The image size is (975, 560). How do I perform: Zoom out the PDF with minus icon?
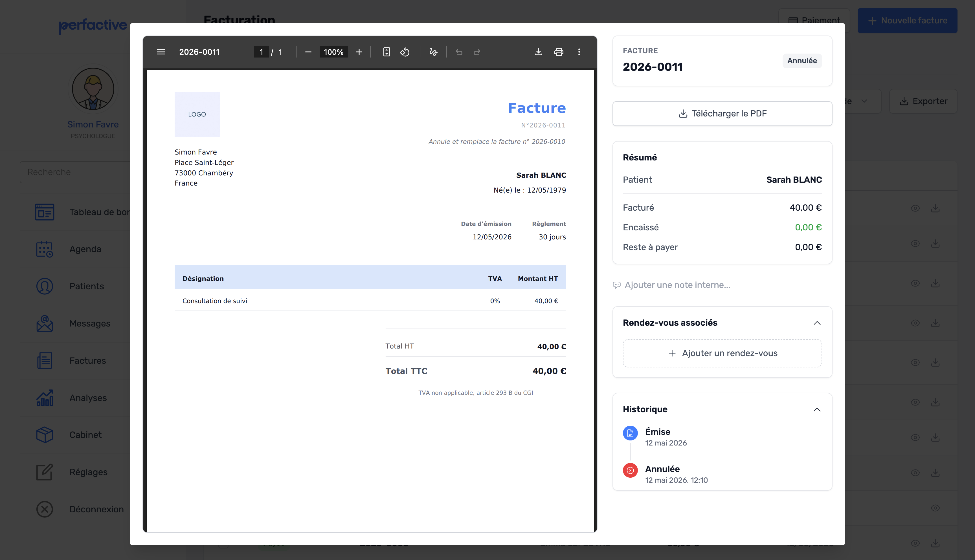click(x=308, y=52)
